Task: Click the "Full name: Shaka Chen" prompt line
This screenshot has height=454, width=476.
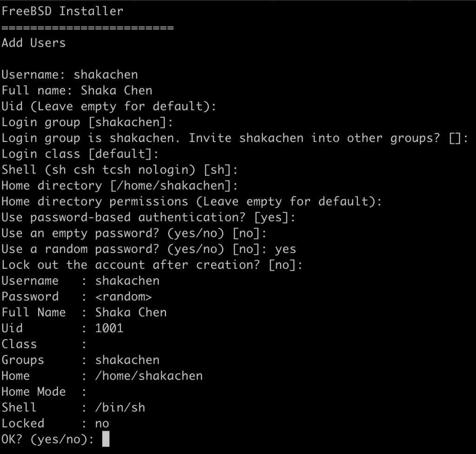Action: pyautogui.click(x=77, y=90)
